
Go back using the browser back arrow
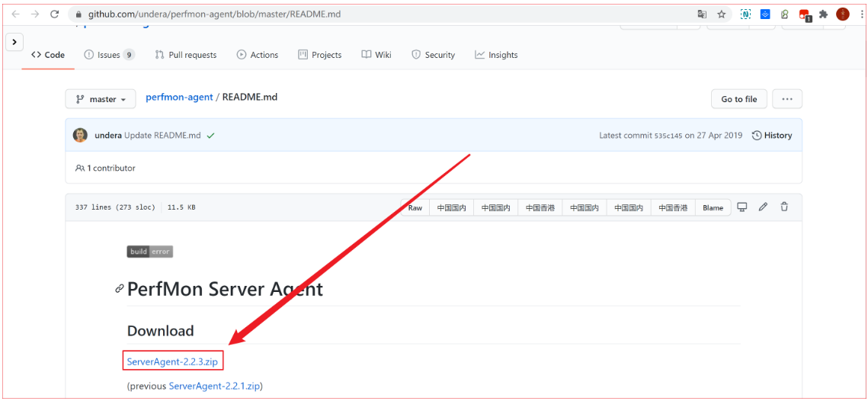click(x=15, y=14)
